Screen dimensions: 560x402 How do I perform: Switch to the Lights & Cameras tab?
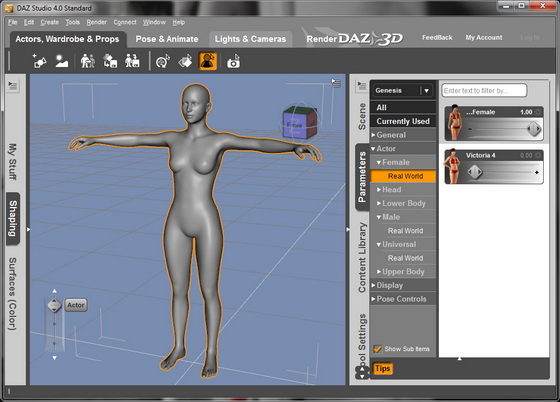[250, 39]
